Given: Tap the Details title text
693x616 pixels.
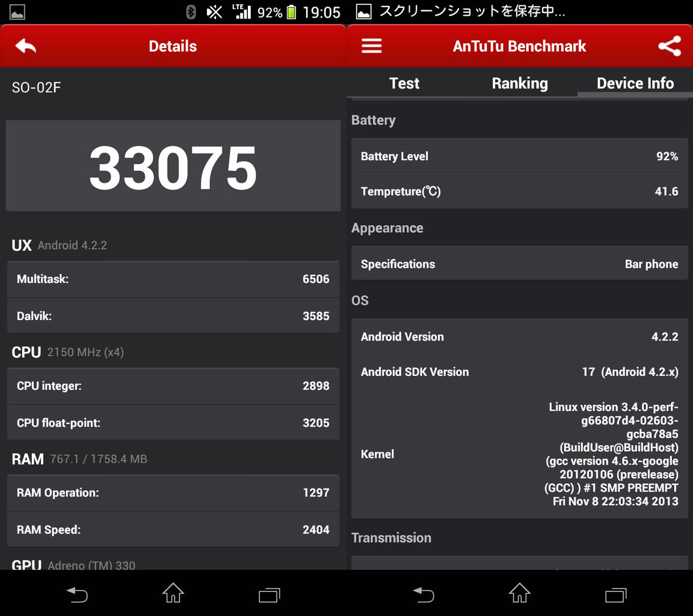Looking at the screenshot, I should [x=173, y=46].
